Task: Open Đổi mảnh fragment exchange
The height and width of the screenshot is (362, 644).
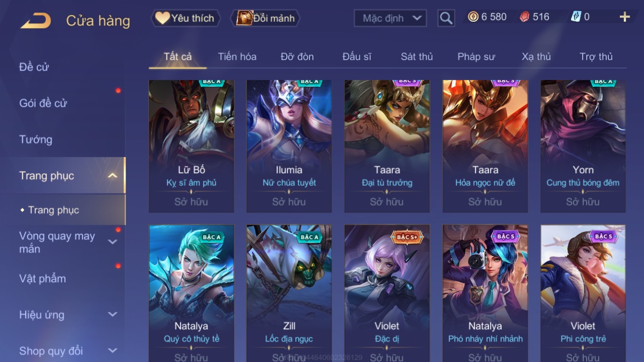Action: pyautogui.click(x=266, y=18)
